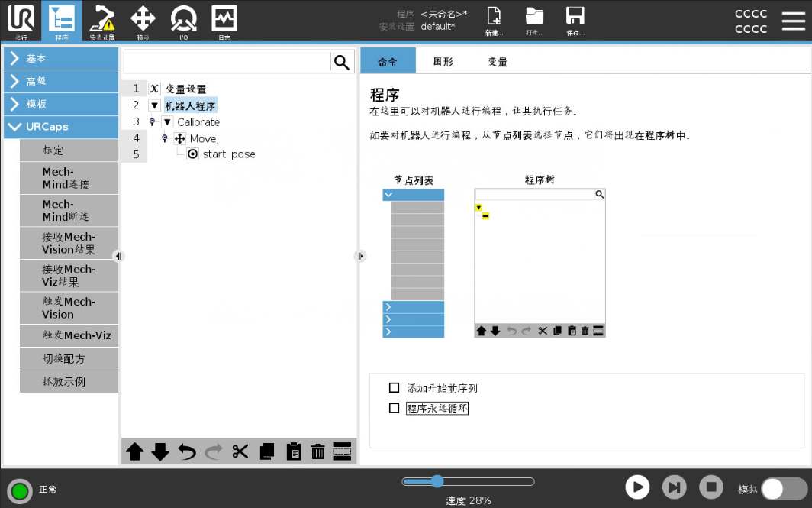This screenshot has height=508, width=812.
Task: Enable 添加开始前序列 checkbox
Action: coord(394,388)
